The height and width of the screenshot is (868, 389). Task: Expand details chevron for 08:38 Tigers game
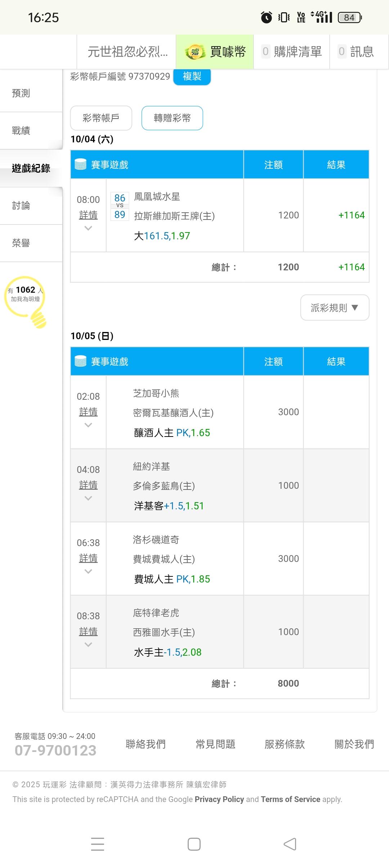(x=88, y=645)
